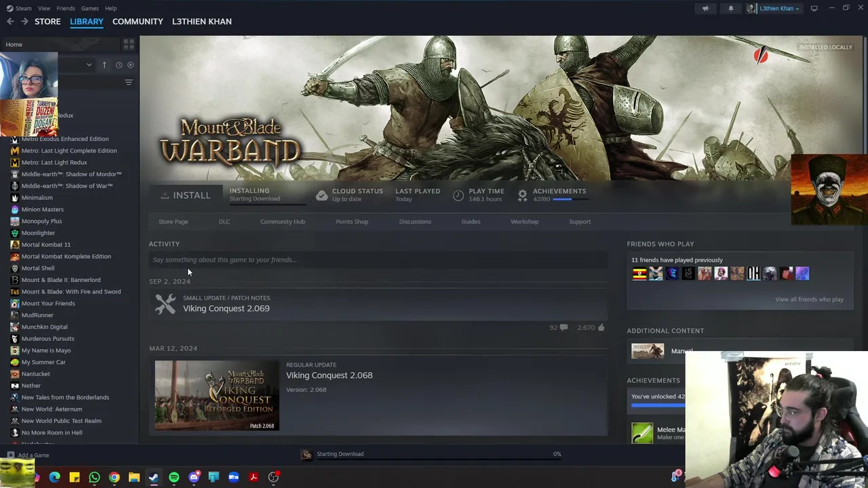Open the Points Shop link
Viewport: 868px width, 488px height.
(352, 222)
